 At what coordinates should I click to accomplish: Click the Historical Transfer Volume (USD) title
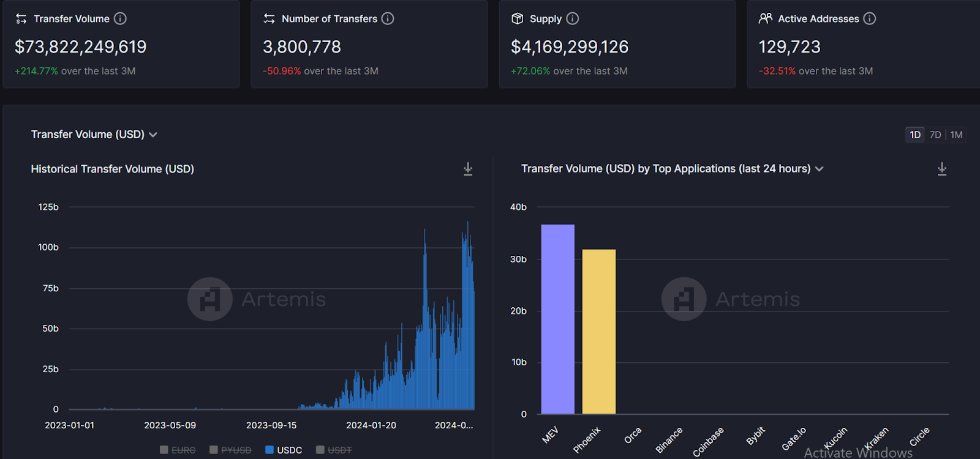pos(113,169)
